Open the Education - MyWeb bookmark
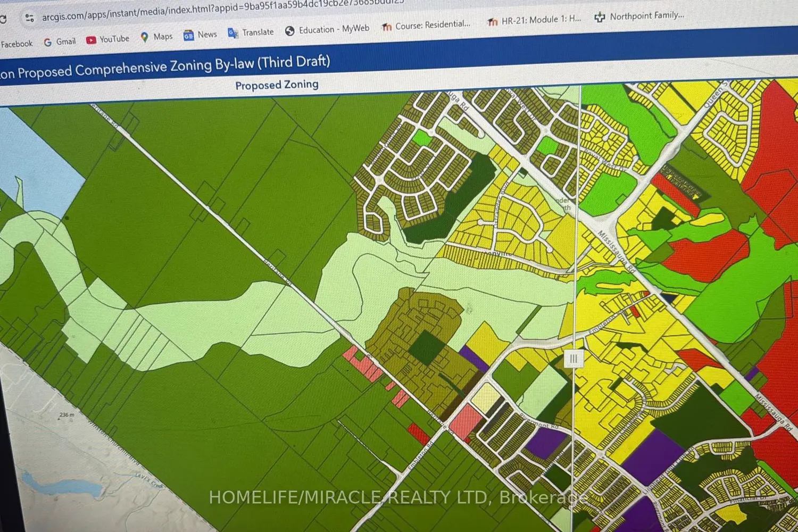The image size is (798, 532). (327, 29)
